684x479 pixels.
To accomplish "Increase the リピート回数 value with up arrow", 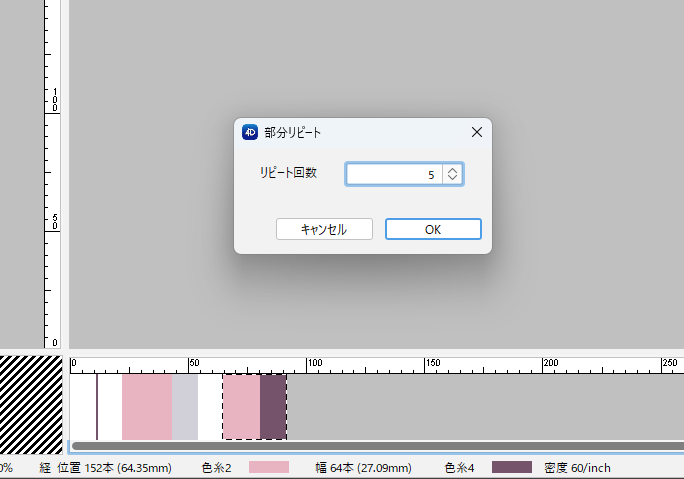I will [452, 170].
